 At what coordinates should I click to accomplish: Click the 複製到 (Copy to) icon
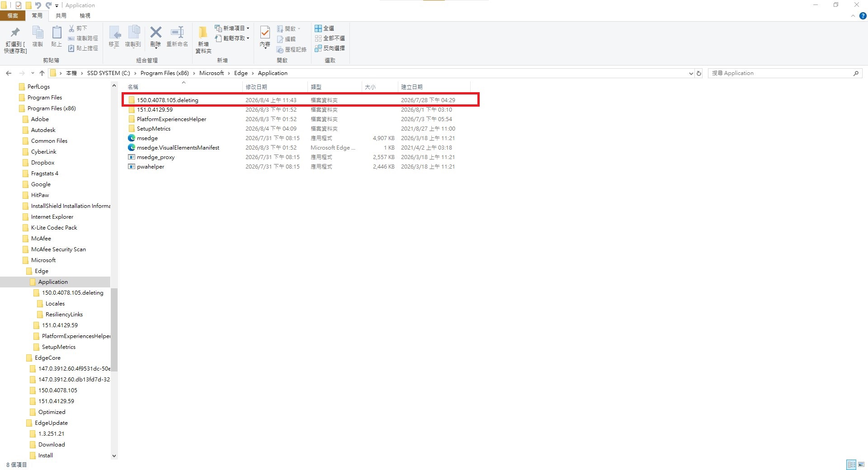point(133,33)
